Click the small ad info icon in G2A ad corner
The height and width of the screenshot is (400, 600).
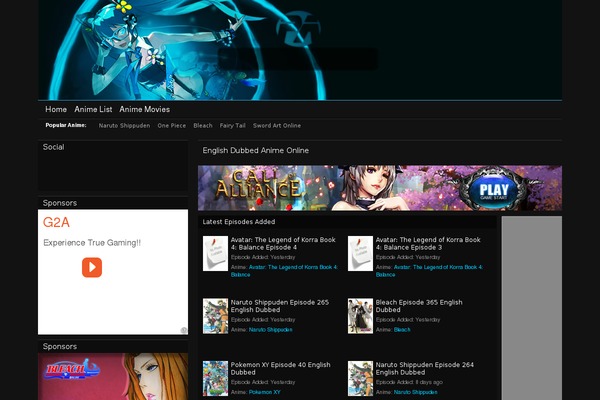click(184, 330)
